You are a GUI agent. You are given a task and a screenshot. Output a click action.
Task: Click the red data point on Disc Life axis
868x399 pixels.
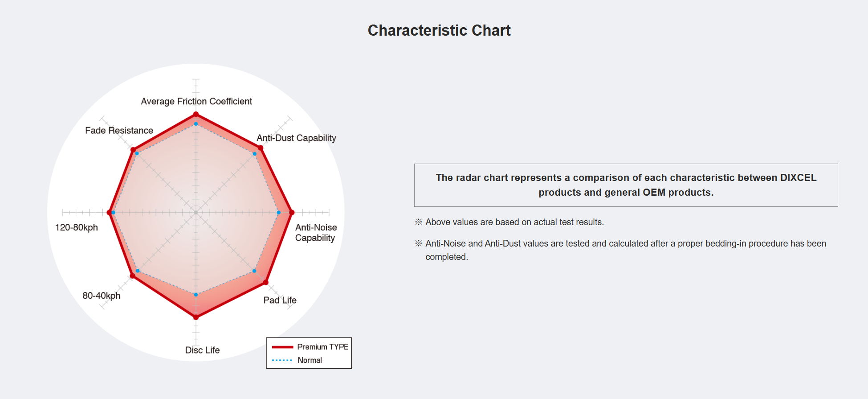tap(196, 317)
